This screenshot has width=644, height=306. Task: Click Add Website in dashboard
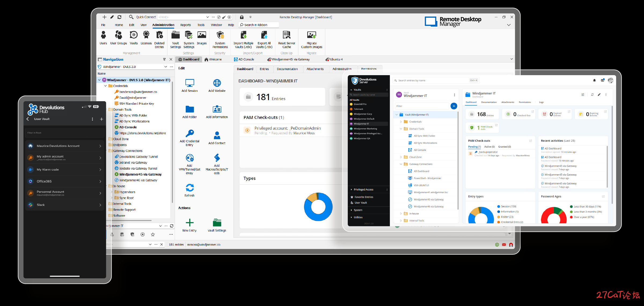pos(217,86)
